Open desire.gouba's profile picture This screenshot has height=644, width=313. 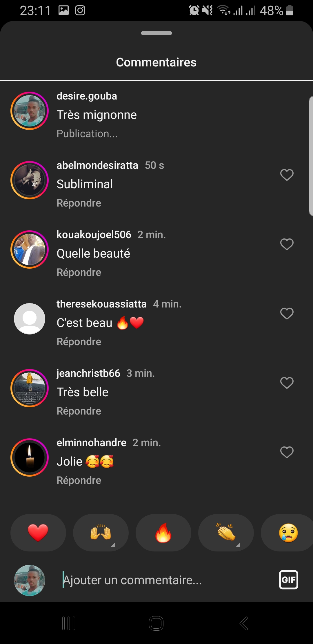click(x=30, y=111)
